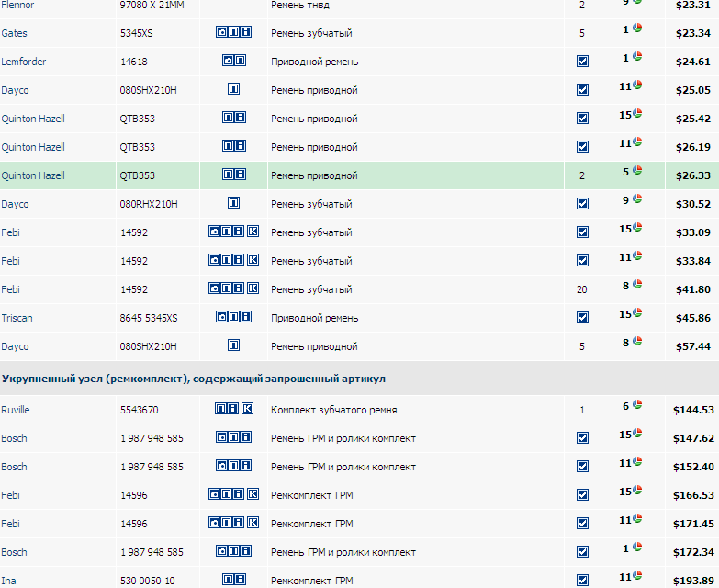719x588 pixels.
Task: Select article number 8645 5345XS
Action: 149,318
